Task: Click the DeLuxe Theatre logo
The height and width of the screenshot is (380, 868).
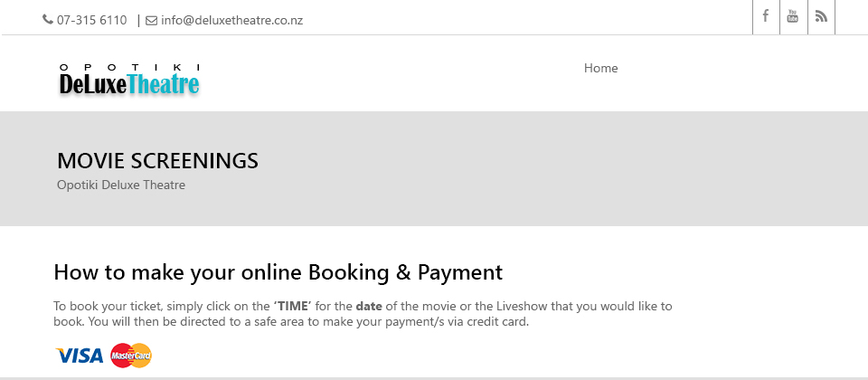Action: pos(129,80)
